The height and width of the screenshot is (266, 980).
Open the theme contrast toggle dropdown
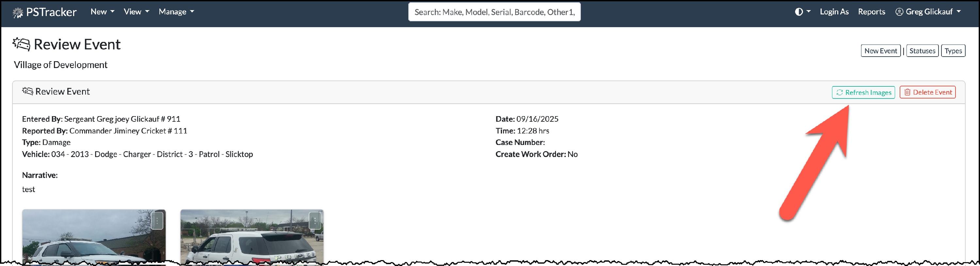[802, 12]
